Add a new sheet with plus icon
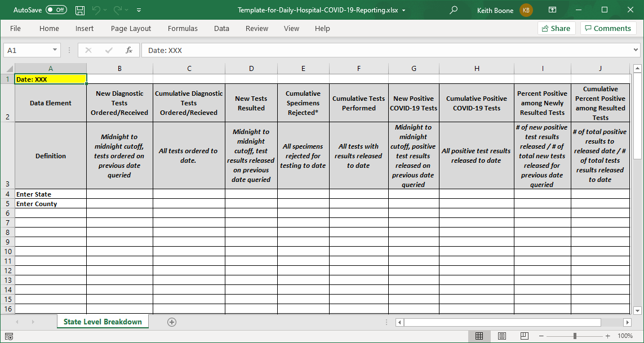644x343 pixels. click(x=172, y=322)
